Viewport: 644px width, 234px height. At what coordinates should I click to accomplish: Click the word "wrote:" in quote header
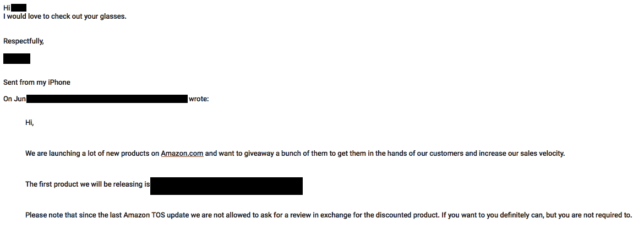[199, 99]
